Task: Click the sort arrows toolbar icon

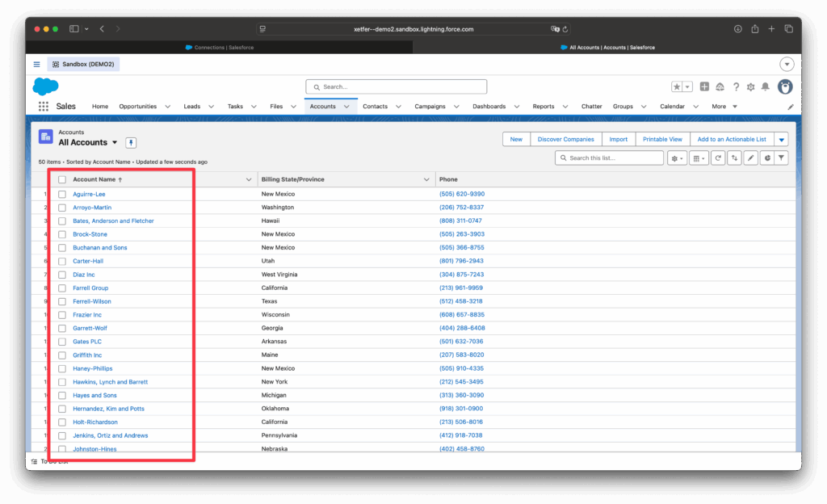Action: tap(734, 158)
